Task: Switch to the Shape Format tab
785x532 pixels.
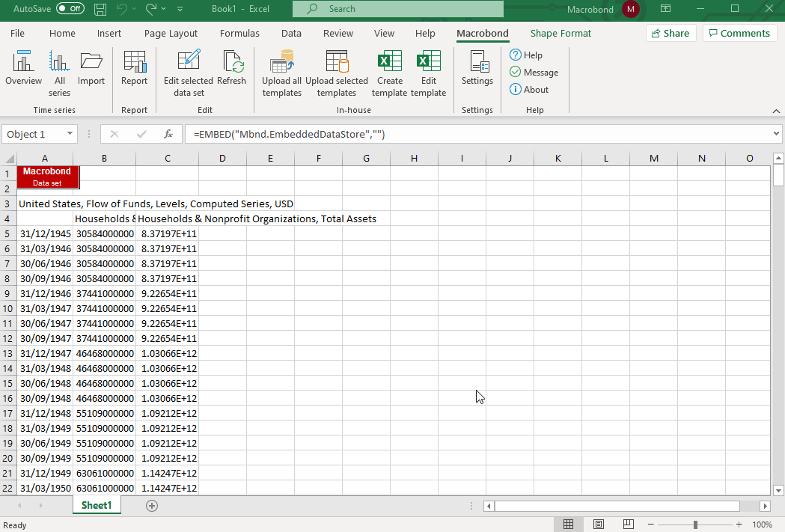Action: [561, 33]
